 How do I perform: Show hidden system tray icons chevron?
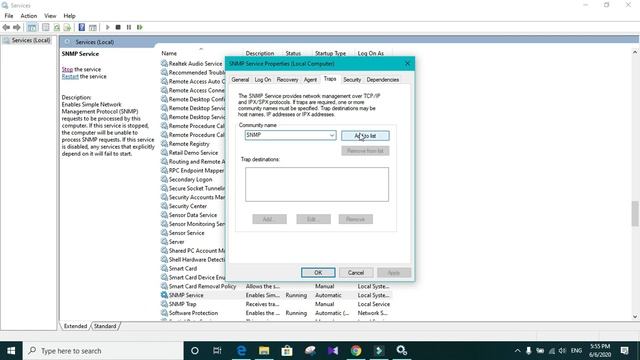coord(517,351)
